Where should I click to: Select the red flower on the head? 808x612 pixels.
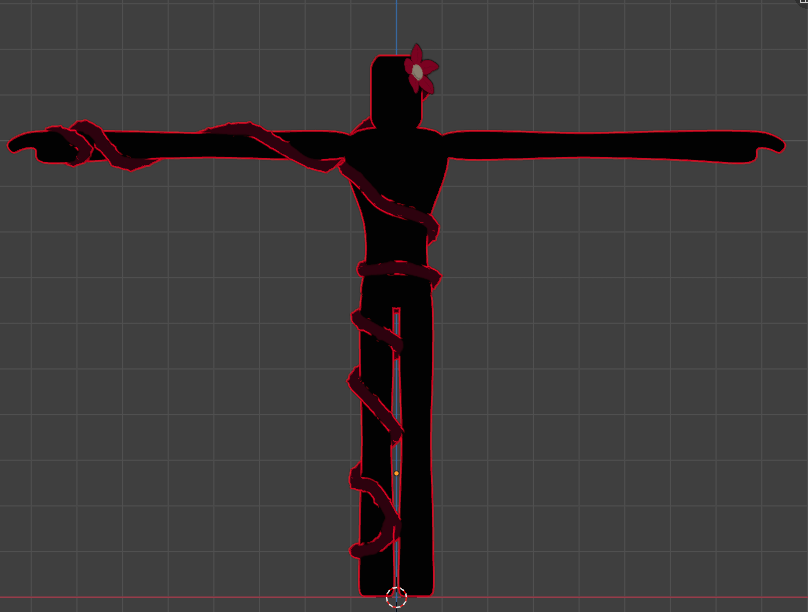coord(421,70)
